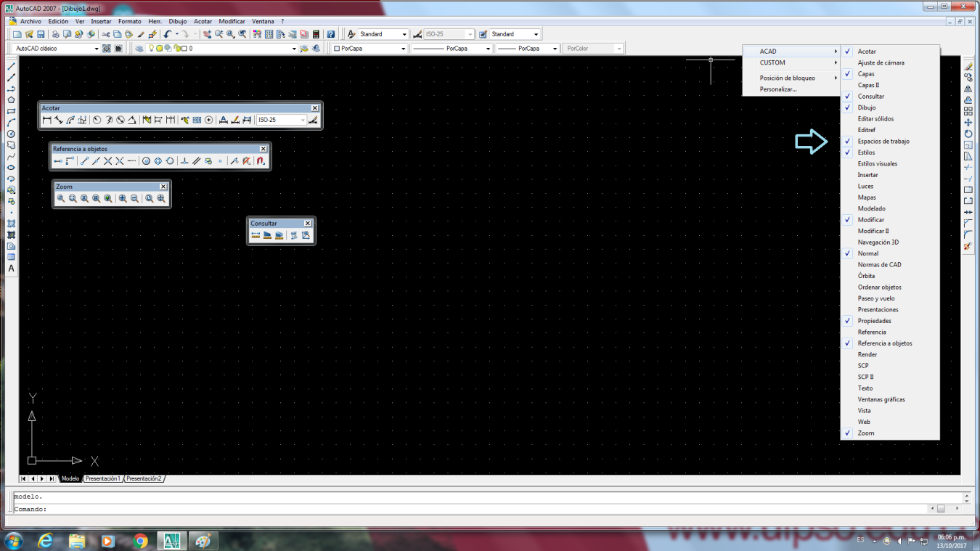Open the Dibujo menu
Viewport: 980px width, 551px height.
pos(177,21)
